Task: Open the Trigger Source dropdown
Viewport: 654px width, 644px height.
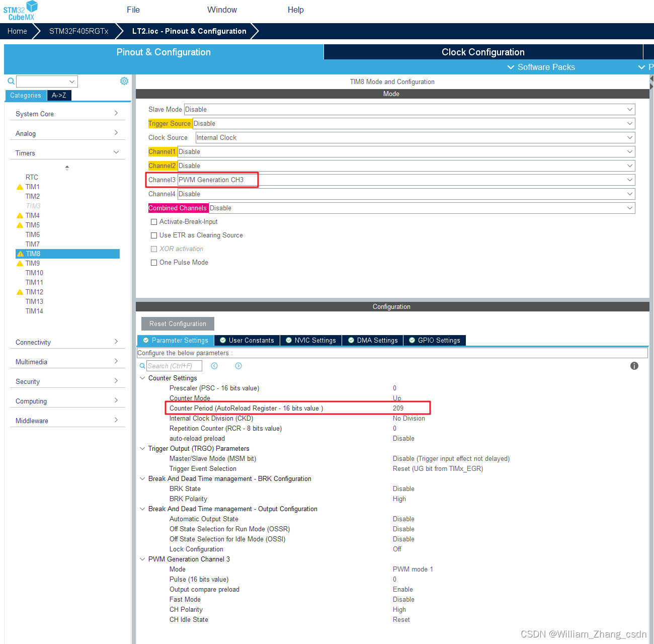Action: [x=414, y=123]
